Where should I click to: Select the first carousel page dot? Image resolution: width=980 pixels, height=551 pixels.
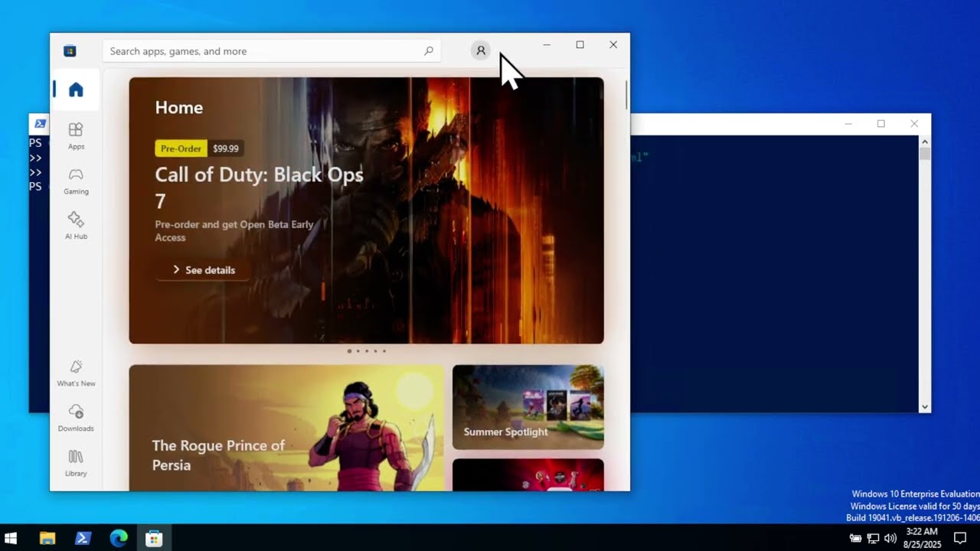pos(349,351)
